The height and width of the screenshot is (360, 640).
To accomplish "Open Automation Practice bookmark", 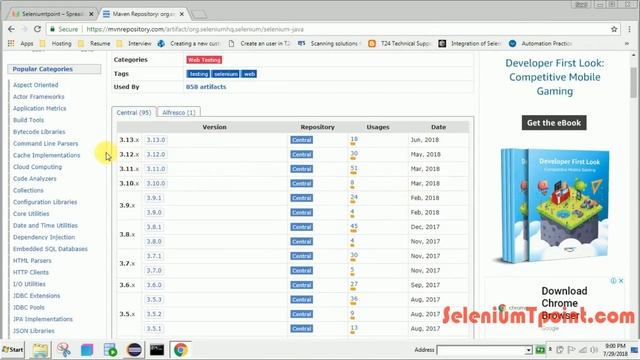I will tap(540, 43).
